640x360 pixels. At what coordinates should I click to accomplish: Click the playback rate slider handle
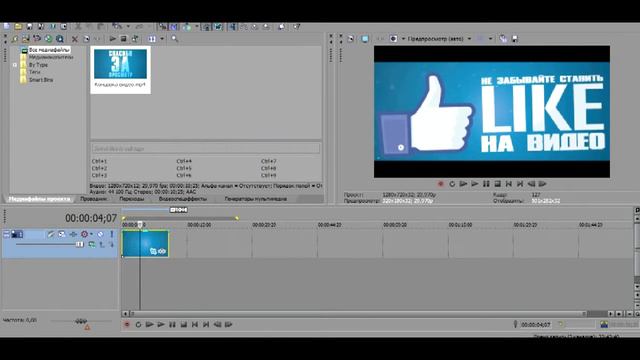[81, 322]
